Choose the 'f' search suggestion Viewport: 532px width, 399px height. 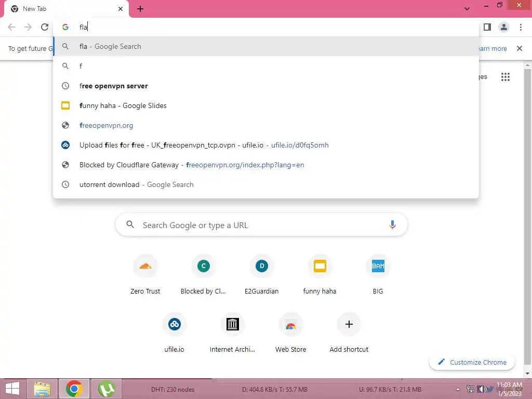[x=266, y=66]
